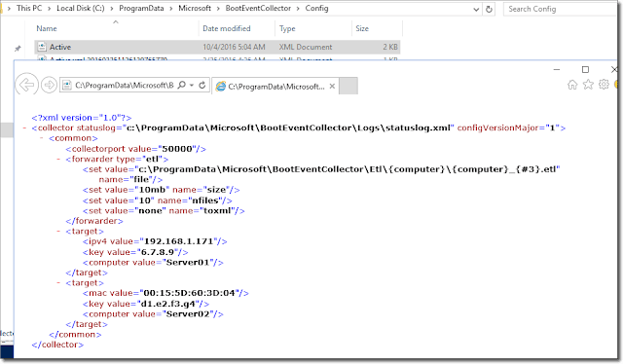Navigate to Local Disk (C:) breadcrumb

point(81,8)
